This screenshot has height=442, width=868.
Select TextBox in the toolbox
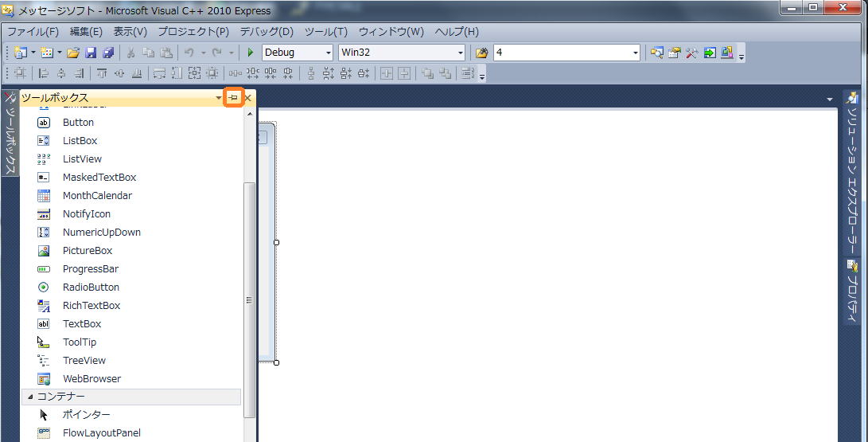(130, 323)
